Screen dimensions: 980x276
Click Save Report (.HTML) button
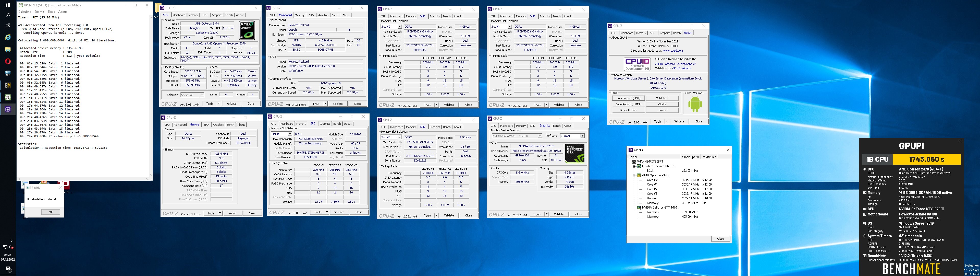(628, 105)
